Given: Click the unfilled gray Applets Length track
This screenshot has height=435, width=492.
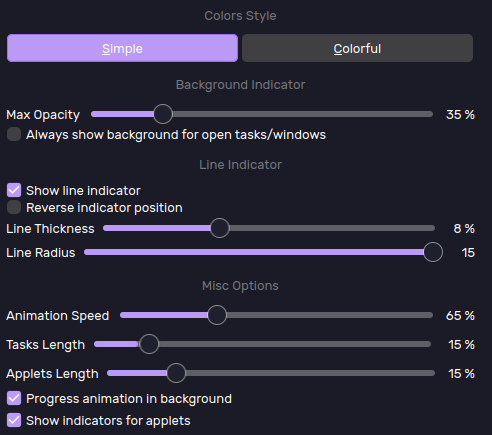Looking at the screenshot, I should [310, 373].
